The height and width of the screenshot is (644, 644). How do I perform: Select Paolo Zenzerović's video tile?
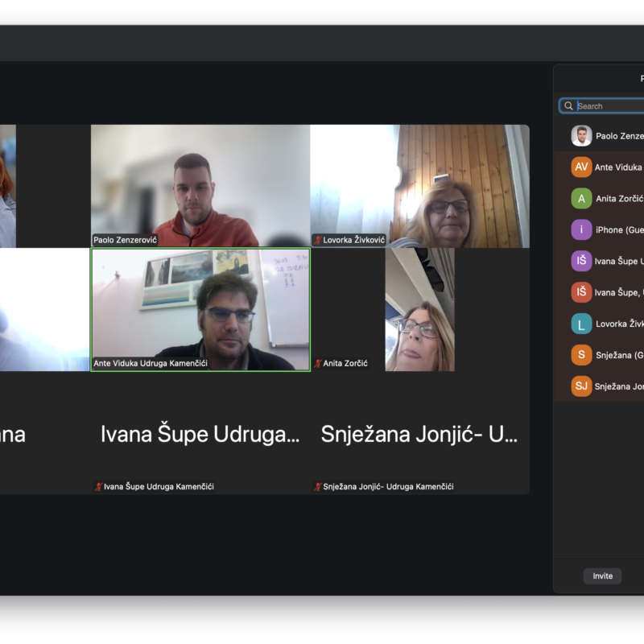pos(200,185)
